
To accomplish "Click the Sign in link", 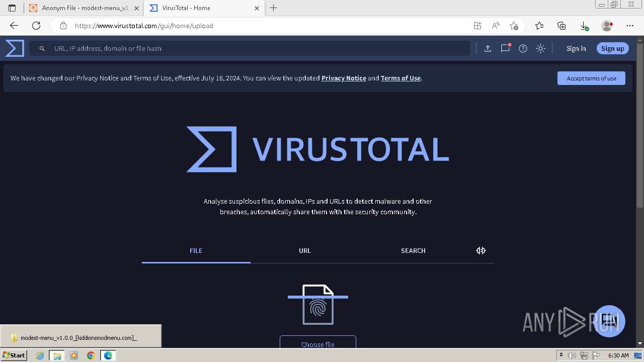I will point(576,48).
